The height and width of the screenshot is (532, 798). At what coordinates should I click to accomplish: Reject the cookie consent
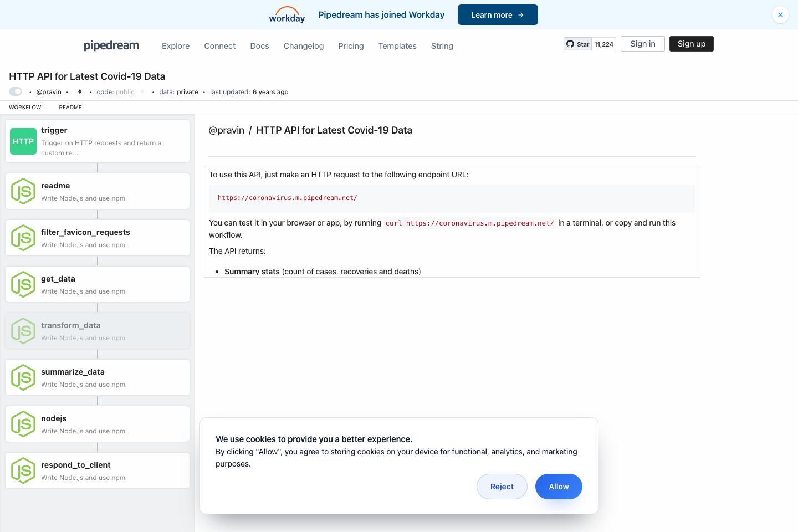[x=502, y=486]
